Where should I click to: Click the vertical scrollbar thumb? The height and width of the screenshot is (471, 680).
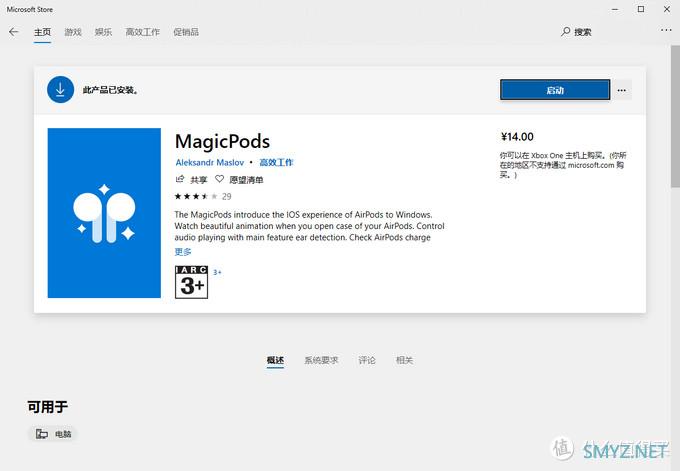(675, 116)
